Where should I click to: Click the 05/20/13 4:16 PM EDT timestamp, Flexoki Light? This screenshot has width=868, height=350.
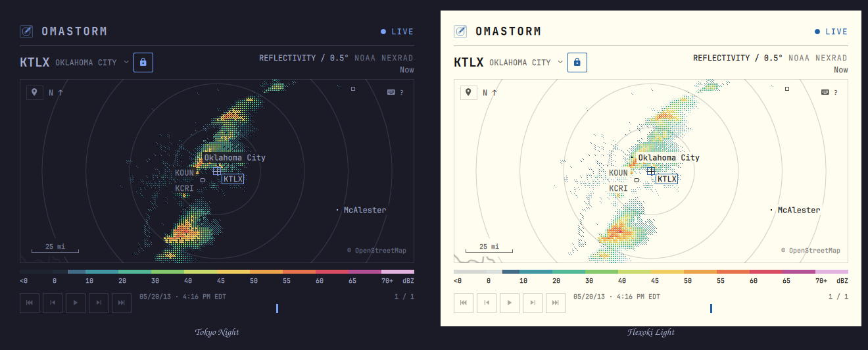[x=617, y=297]
